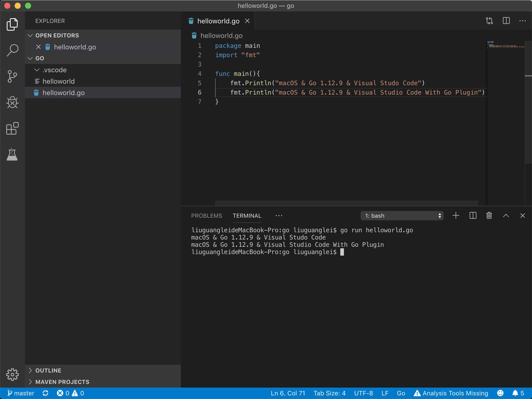This screenshot has width=532, height=399.
Task: Click the Split Editor icon in toolbar
Action: click(506, 21)
